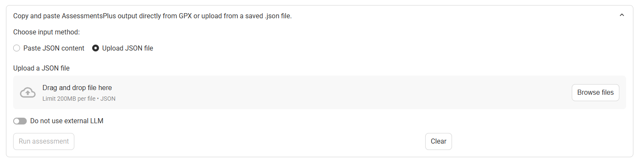Click the chevron-up icon in panel header

click(x=622, y=15)
